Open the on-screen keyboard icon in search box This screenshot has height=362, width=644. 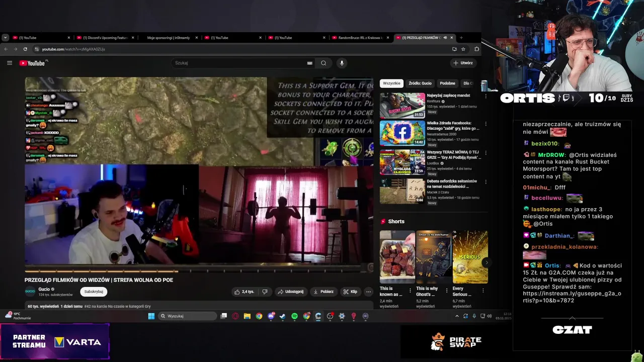point(309,63)
